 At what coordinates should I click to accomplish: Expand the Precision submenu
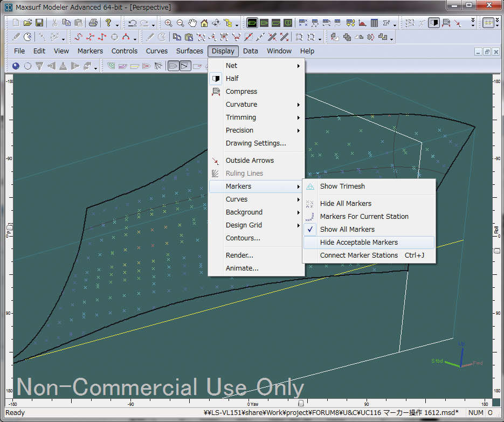point(257,130)
